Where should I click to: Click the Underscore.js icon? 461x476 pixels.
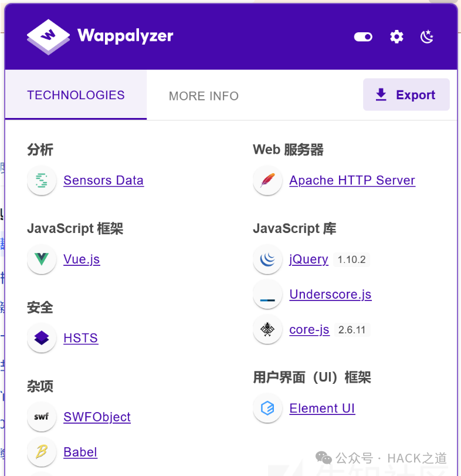267,295
